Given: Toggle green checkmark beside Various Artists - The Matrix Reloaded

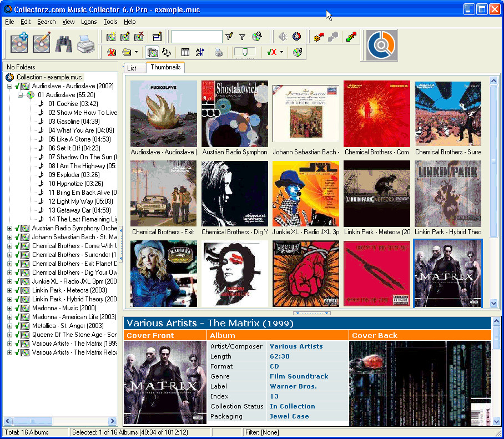Looking at the screenshot, I should click(17, 352).
